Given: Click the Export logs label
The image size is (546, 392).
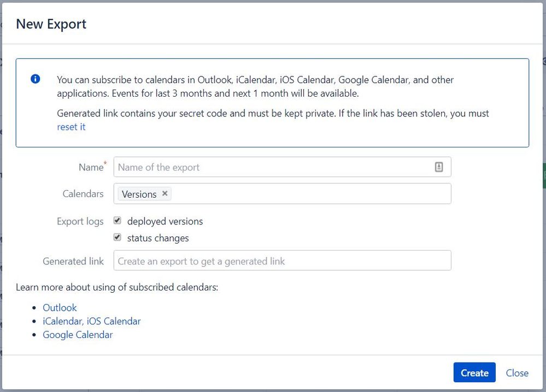Looking at the screenshot, I should coord(80,221).
